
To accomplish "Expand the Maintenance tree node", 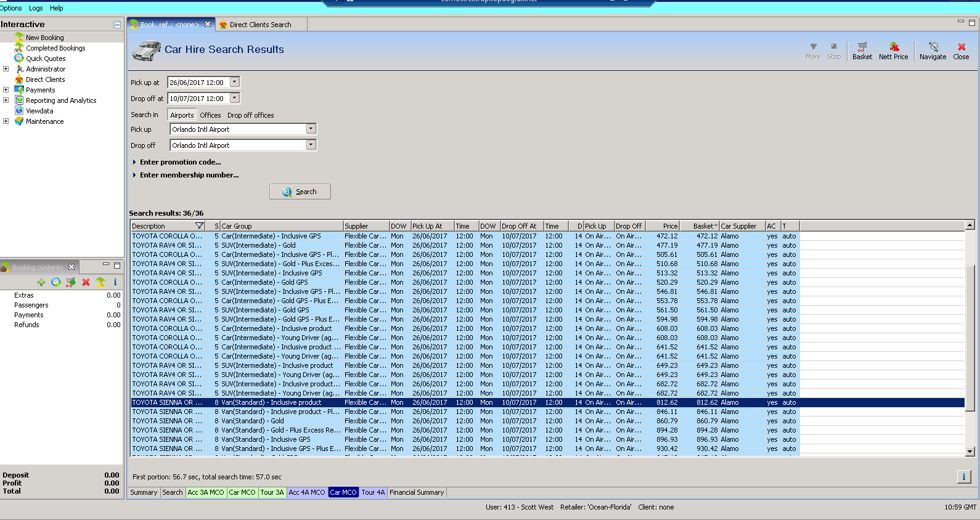I will click(x=6, y=121).
